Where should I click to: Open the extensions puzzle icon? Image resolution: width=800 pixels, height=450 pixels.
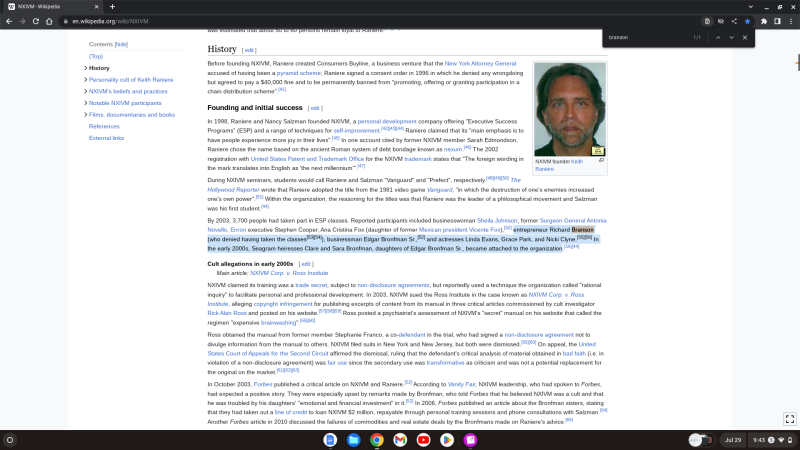(x=764, y=21)
